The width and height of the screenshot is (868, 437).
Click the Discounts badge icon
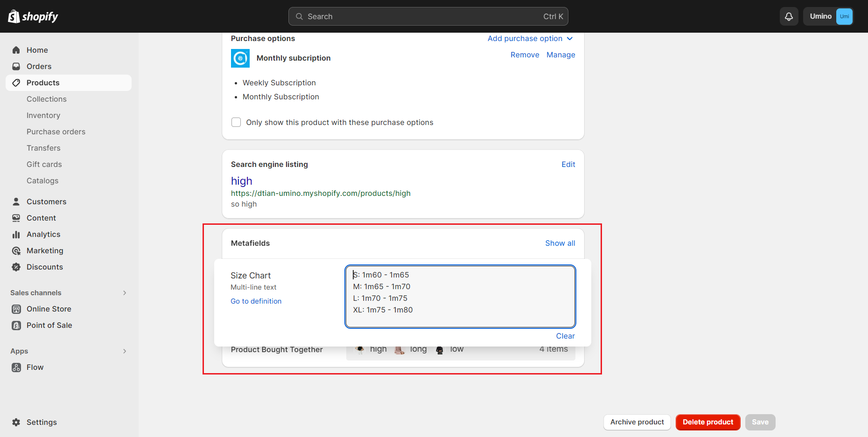pos(16,267)
